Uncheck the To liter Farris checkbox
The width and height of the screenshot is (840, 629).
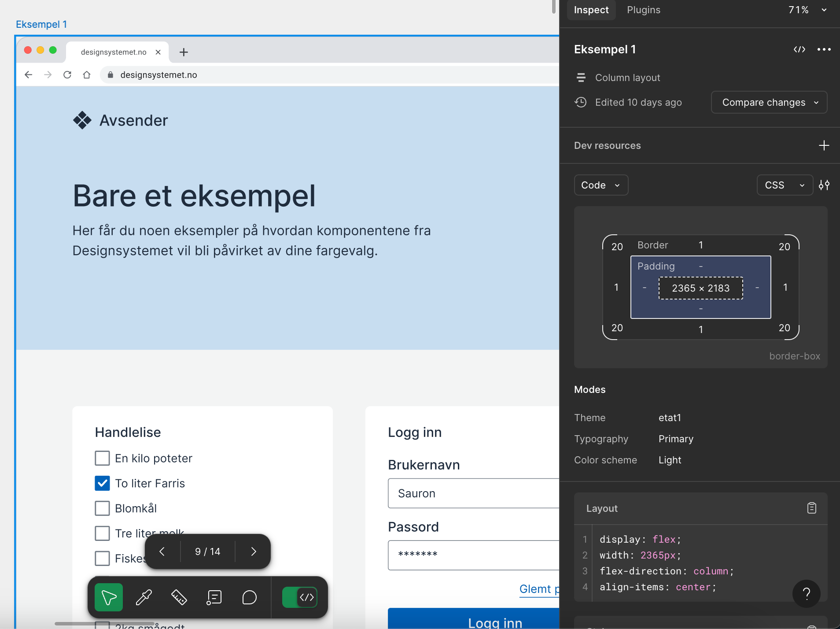point(103,483)
